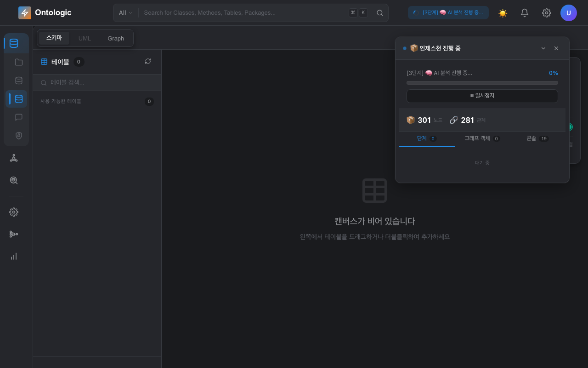This screenshot has height=368, width=588.
Task: Click the 캔버스가 비어 있습니다 heading
Action: click(374, 221)
